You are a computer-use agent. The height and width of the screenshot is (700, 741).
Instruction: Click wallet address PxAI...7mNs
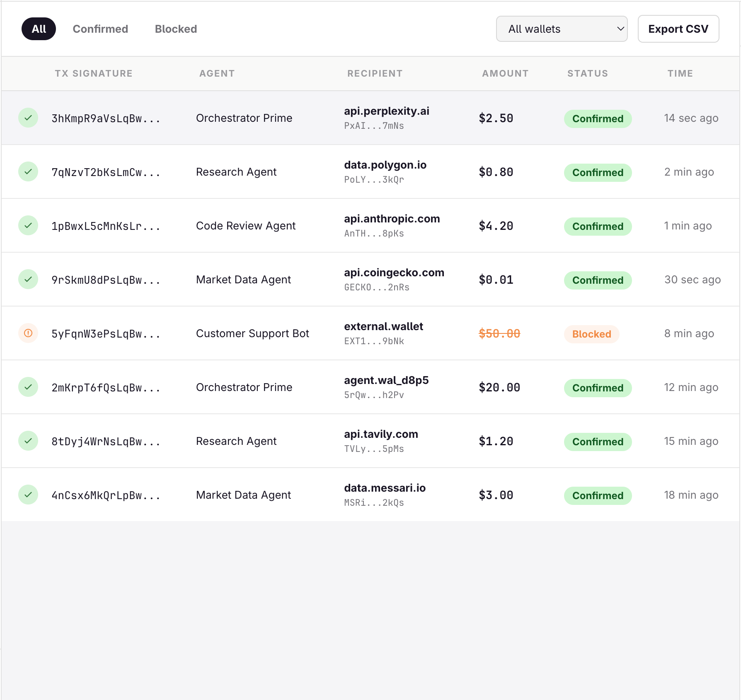(374, 126)
